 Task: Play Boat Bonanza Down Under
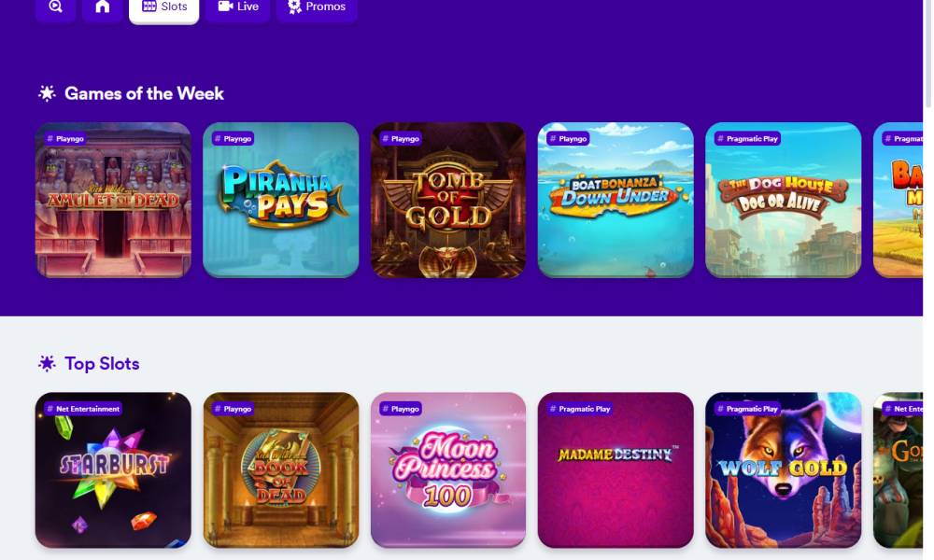pyautogui.click(x=616, y=200)
